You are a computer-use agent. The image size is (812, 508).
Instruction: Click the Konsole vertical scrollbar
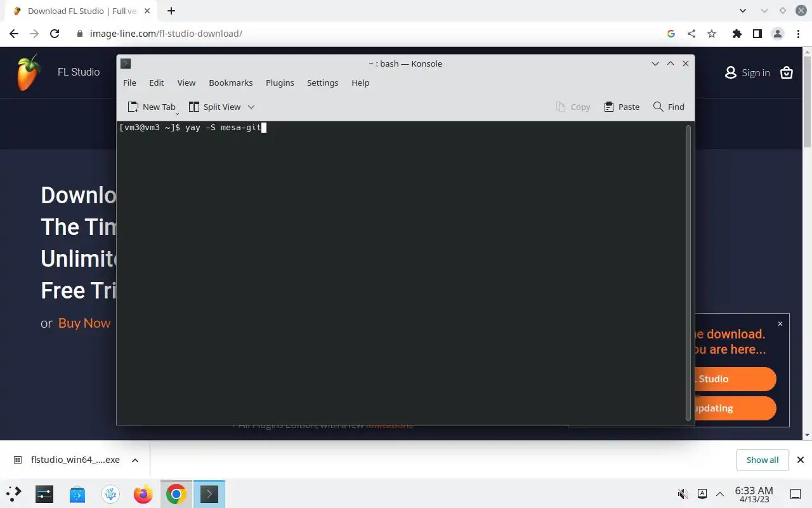click(688, 272)
